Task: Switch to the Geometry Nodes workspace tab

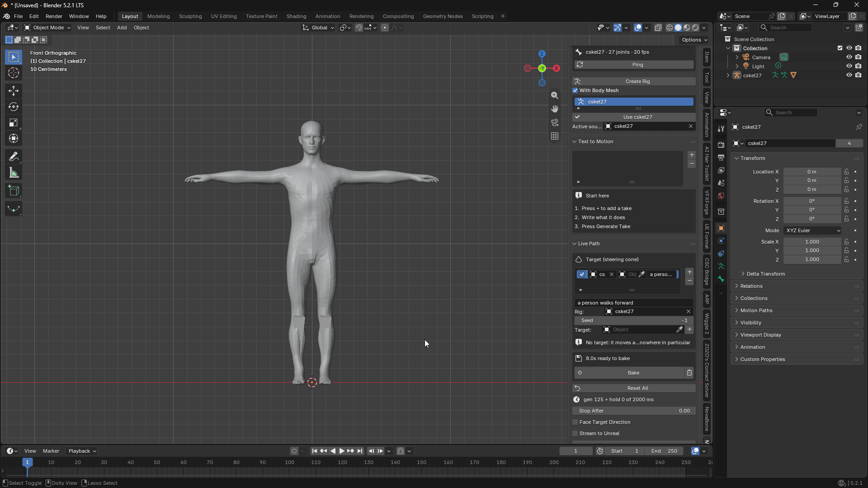Action: click(443, 16)
